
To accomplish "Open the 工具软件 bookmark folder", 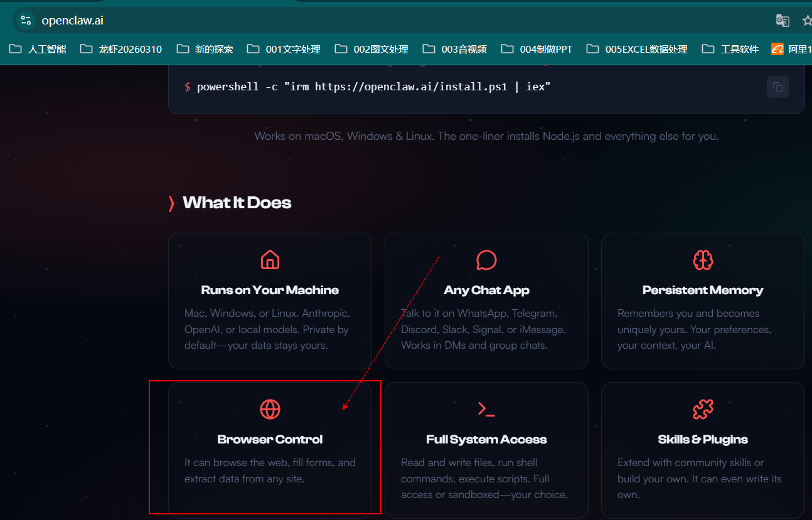I will [x=730, y=49].
